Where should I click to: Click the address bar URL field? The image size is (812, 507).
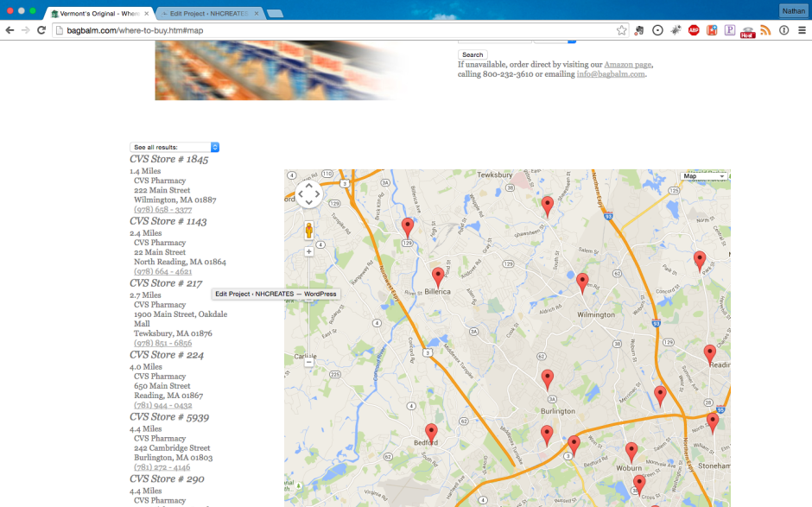click(339, 30)
